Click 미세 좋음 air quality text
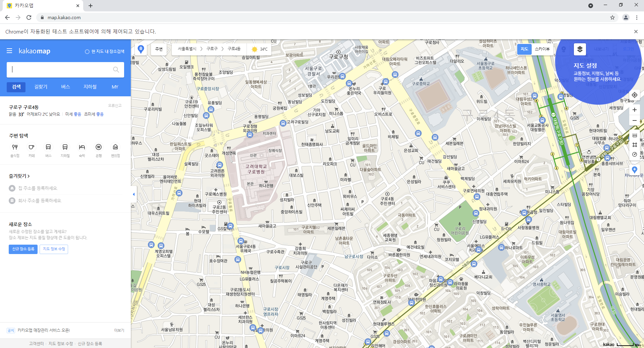Image resolution: width=644 pixels, height=348 pixels. (73, 114)
